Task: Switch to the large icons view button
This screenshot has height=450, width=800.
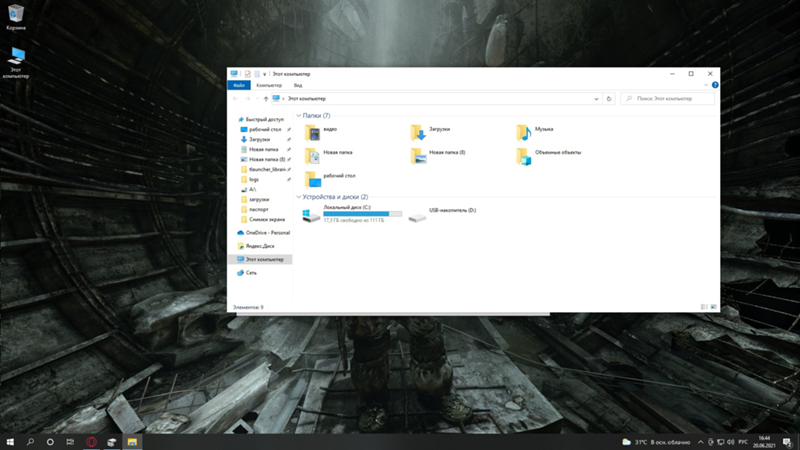Action: point(713,307)
